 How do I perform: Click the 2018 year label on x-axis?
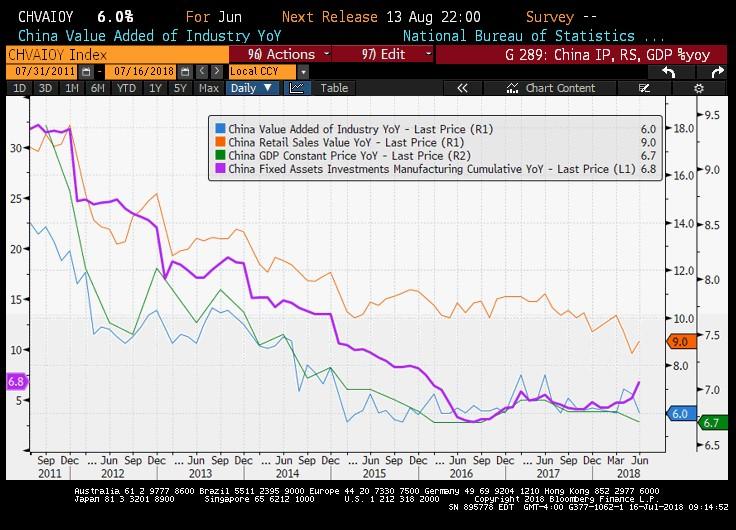[628, 473]
